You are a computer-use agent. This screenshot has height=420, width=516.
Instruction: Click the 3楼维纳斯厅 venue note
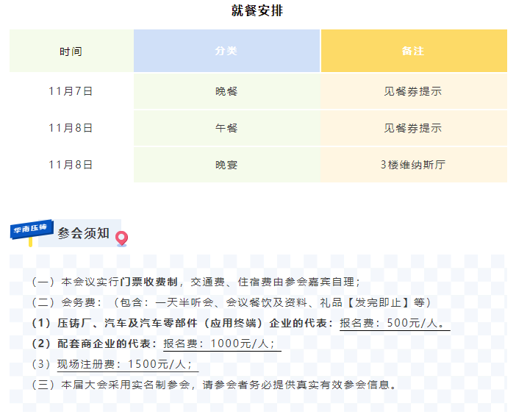click(413, 165)
